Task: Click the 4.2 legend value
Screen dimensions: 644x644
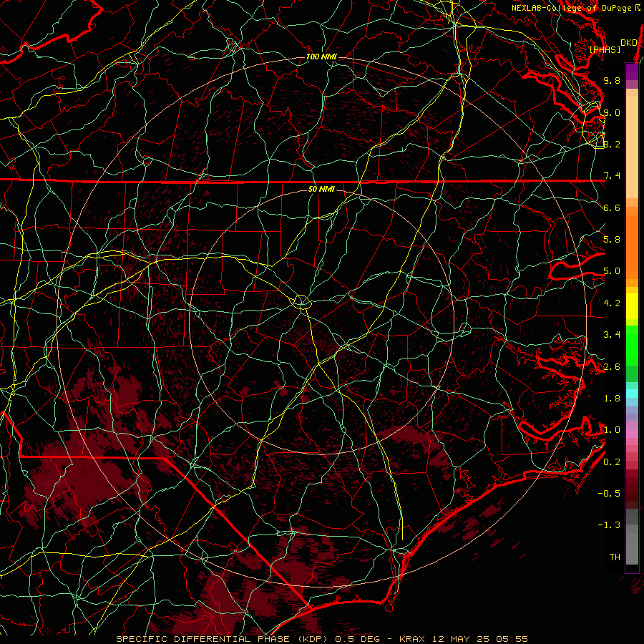Action: [612, 303]
